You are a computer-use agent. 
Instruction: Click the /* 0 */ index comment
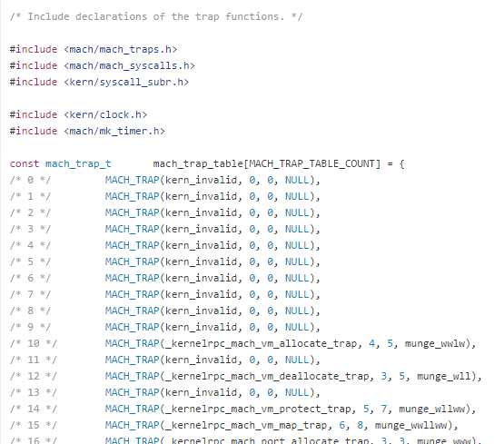point(30,180)
